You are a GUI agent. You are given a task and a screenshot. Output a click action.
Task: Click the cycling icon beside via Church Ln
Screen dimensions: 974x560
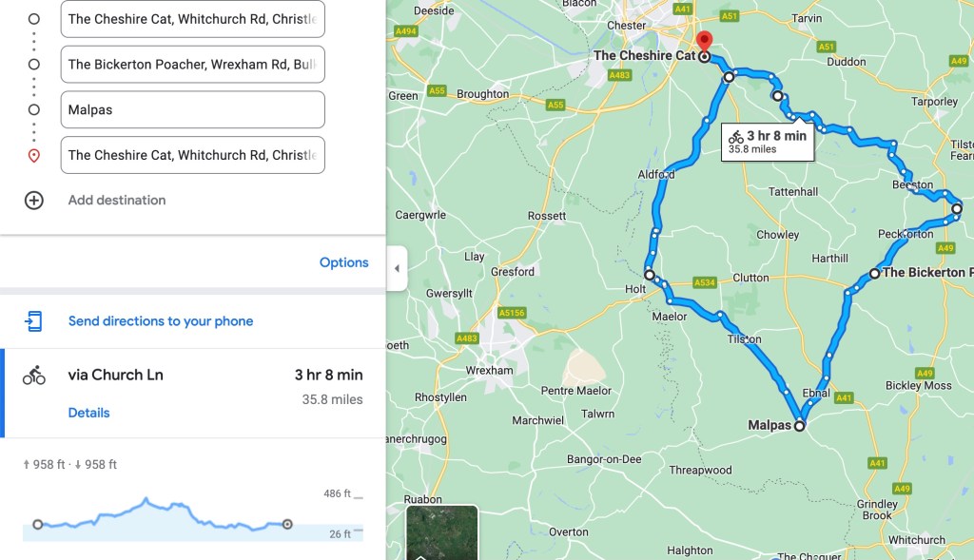34,376
